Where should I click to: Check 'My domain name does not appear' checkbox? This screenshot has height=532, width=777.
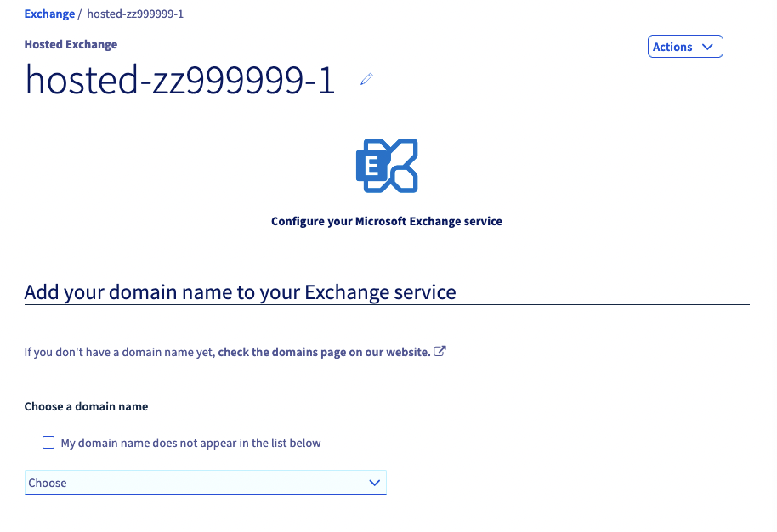point(48,442)
